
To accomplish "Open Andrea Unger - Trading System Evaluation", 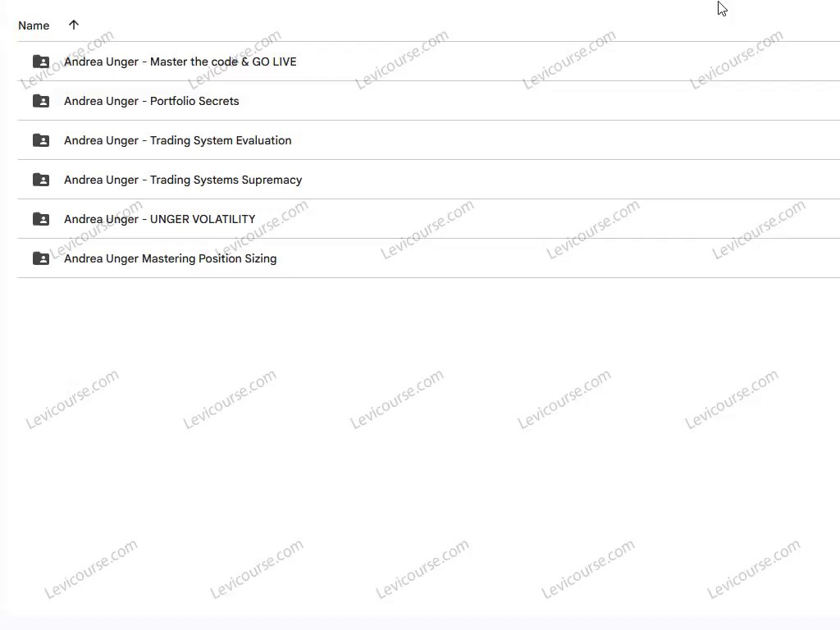I will 178,140.
